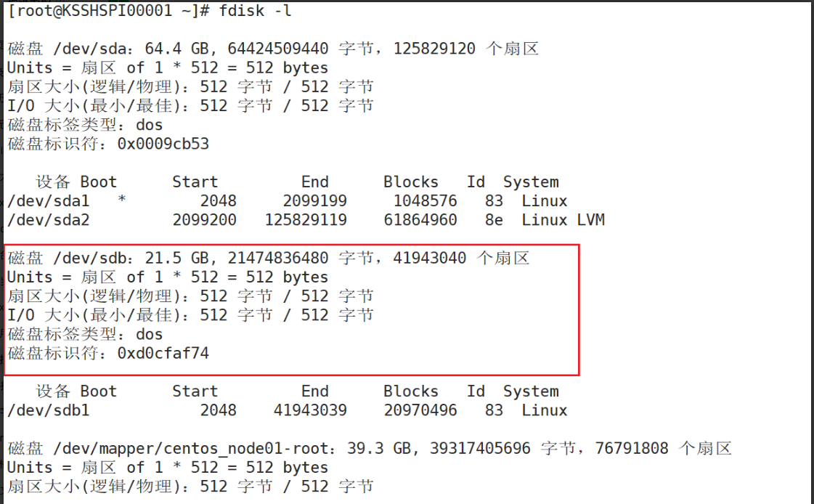Click the /dev/sda1 device name
Viewport: 814px width, 504px height.
[x=48, y=201]
